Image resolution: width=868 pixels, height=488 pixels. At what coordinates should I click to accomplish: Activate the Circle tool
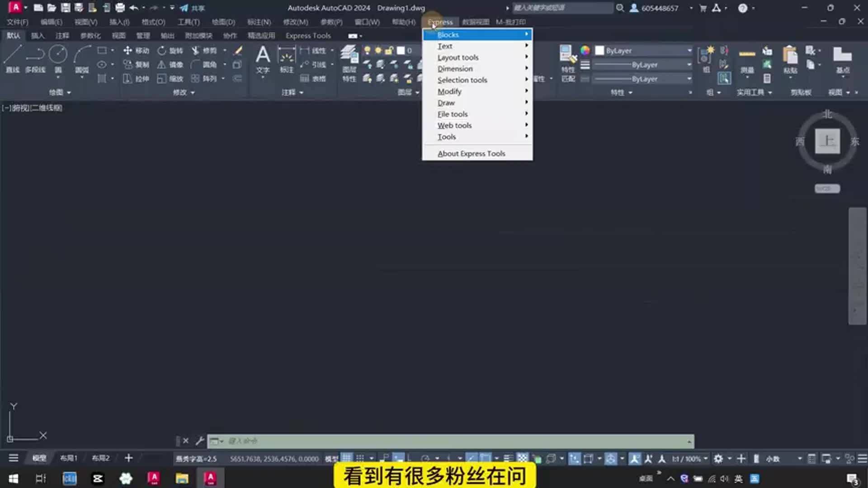58,55
